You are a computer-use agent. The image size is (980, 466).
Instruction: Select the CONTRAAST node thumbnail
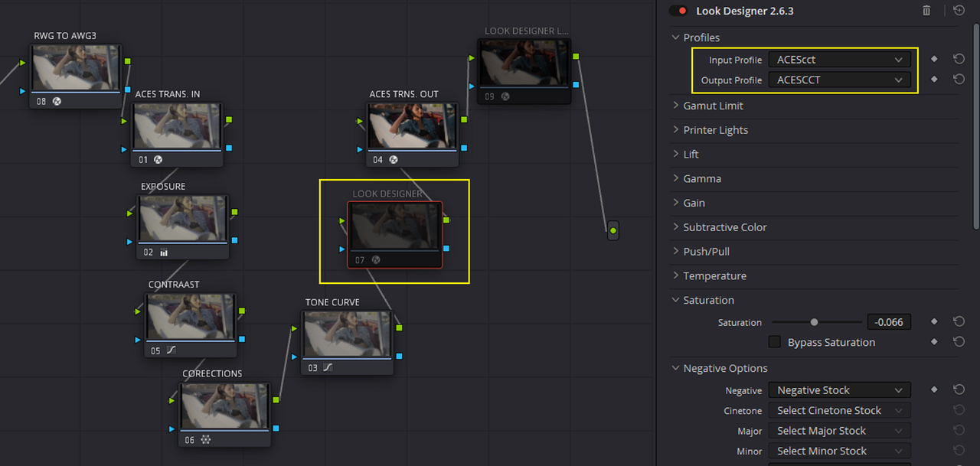pyautogui.click(x=189, y=317)
